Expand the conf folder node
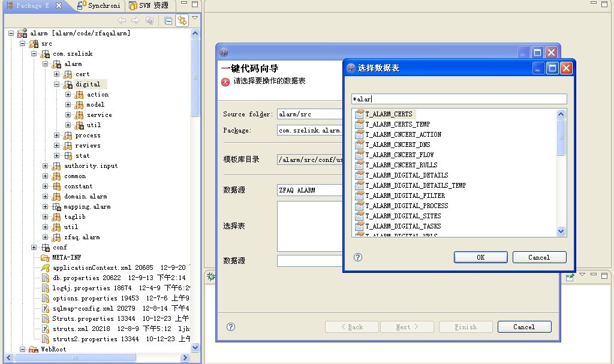 [x=34, y=247]
